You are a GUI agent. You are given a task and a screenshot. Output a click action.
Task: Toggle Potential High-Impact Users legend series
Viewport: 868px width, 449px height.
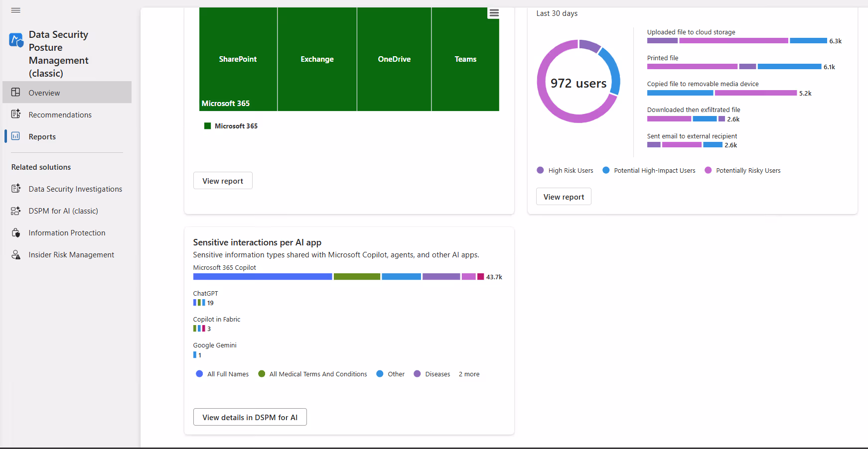[x=649, y=170]
